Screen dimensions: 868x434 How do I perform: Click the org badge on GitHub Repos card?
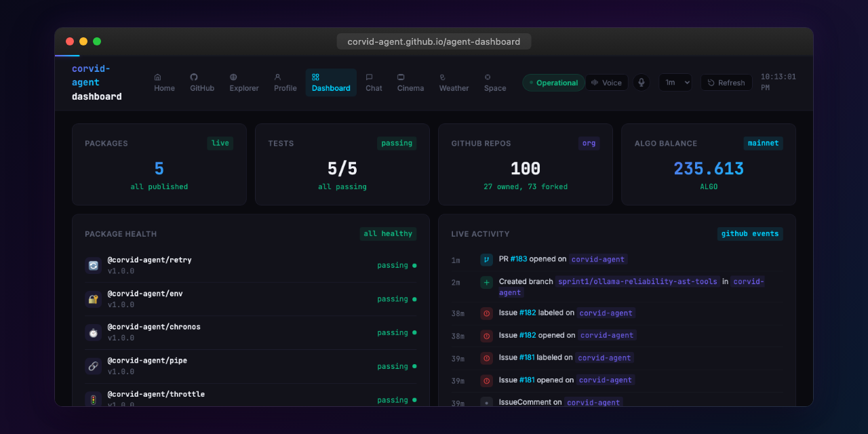pos(589,143)
